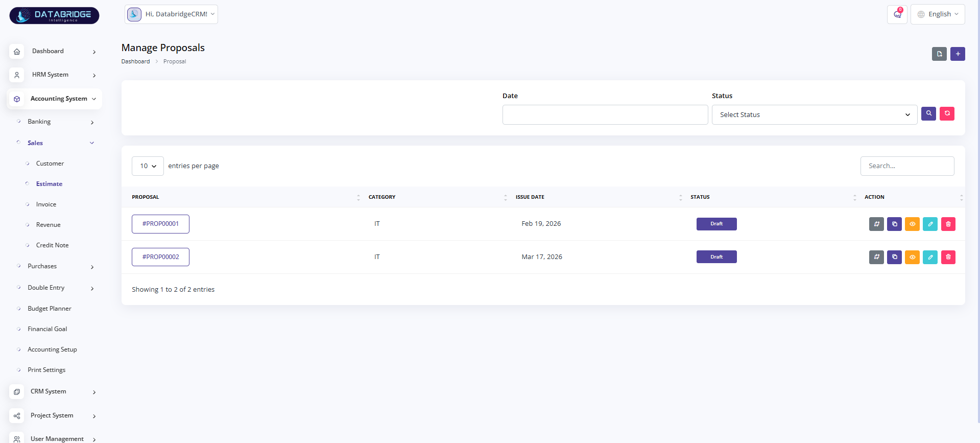
Task: Open the English language dropdown
Action: [x=938, y=14]
